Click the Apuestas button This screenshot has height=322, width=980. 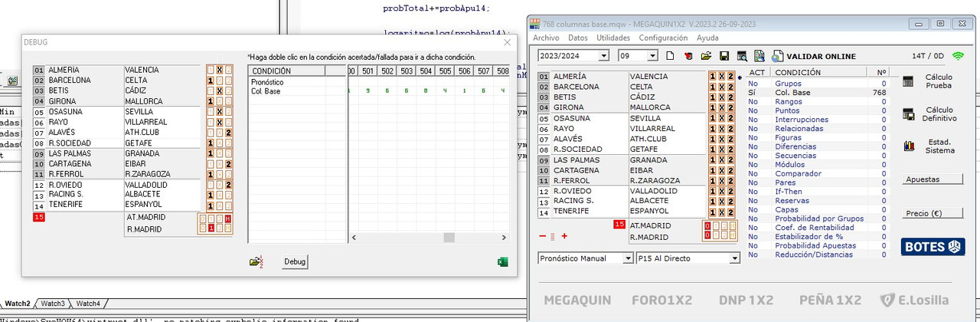point(932,179)
